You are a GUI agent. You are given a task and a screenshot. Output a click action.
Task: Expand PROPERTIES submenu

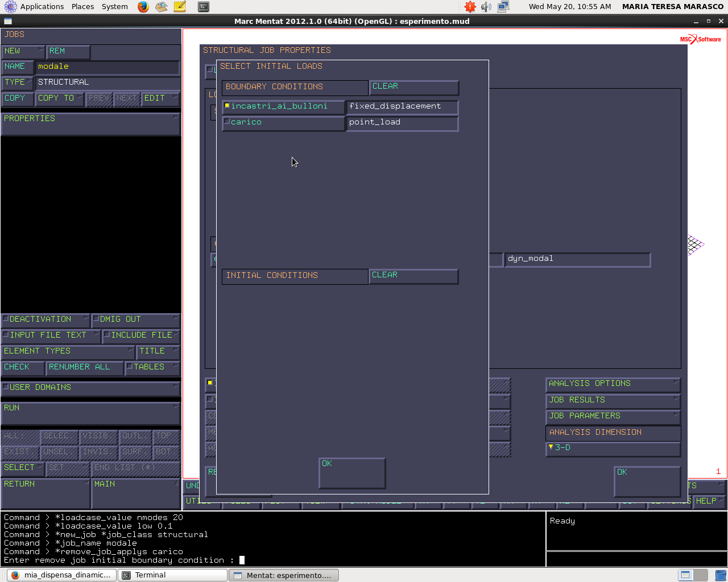pyautogui.click(x=90, y=124)
